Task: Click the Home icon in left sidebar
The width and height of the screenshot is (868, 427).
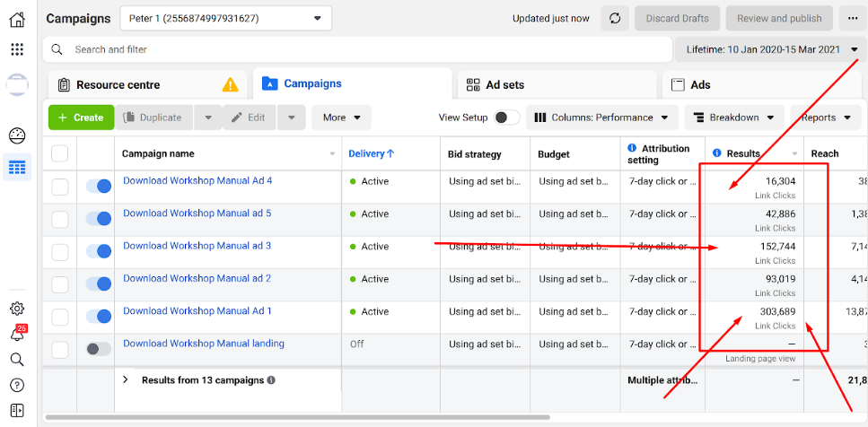Action: click(17, 19)
